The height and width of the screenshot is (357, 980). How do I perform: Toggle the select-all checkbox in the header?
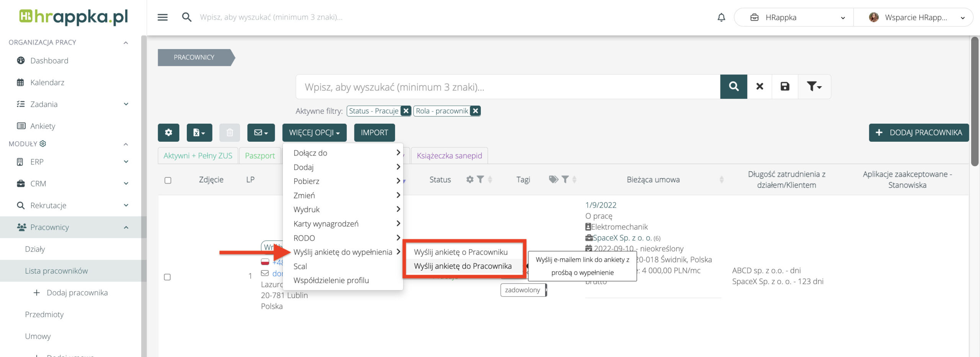[168, 180]
